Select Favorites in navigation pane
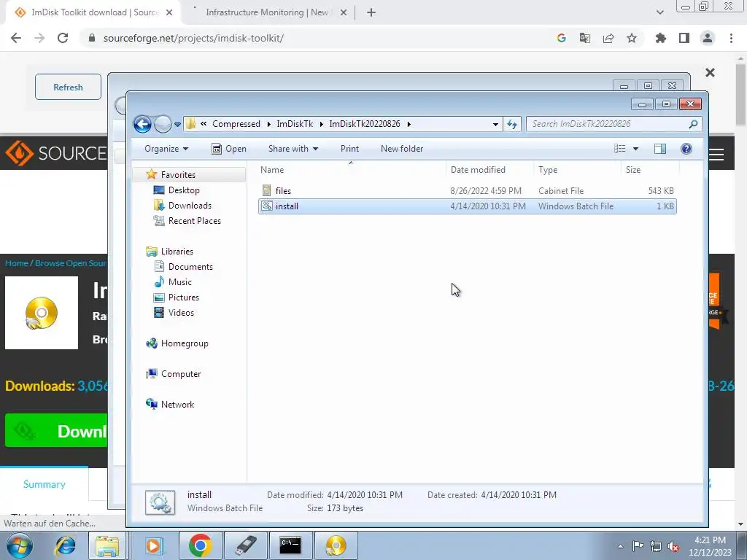This screenshot has width=747, height=560. pos(178,175)
